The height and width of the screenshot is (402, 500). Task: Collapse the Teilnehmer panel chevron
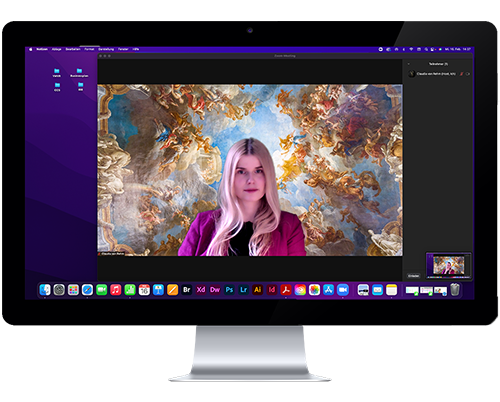coord(409,64)
